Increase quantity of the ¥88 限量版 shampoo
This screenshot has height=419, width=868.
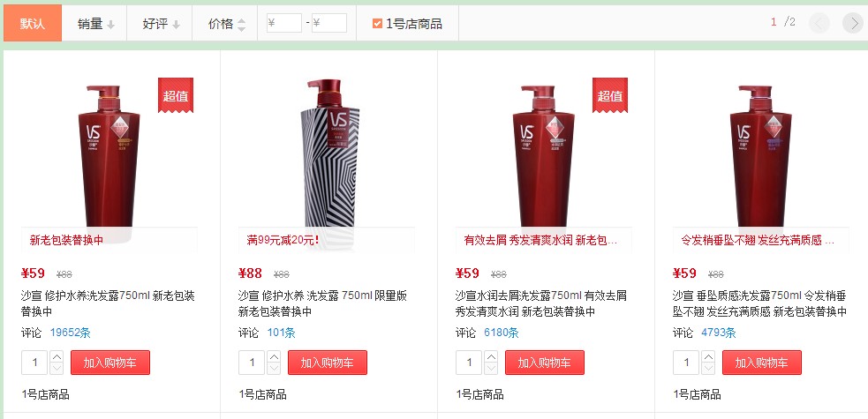pos(274,356)
